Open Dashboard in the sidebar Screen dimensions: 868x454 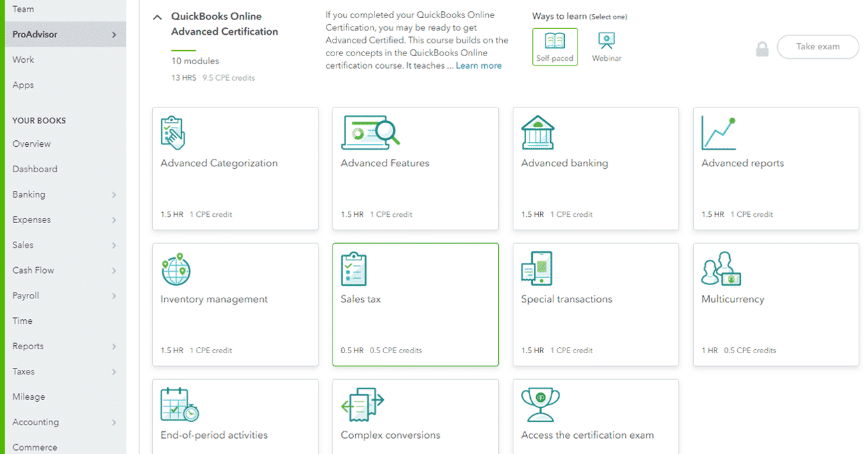[x=35, y=170]
